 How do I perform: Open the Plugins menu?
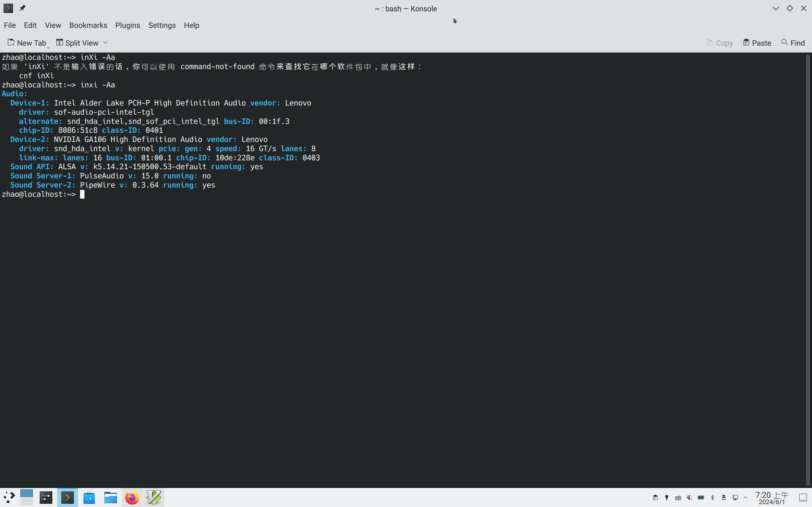(128, 25)
